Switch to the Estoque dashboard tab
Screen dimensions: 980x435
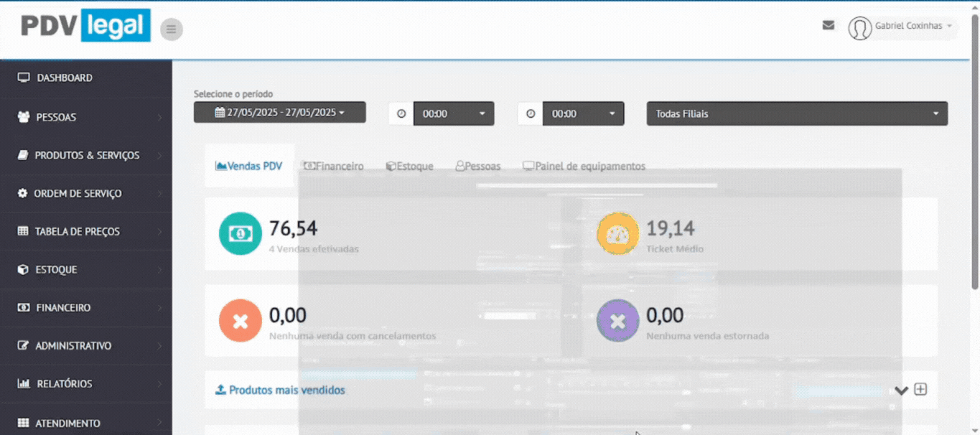point(409,167)
